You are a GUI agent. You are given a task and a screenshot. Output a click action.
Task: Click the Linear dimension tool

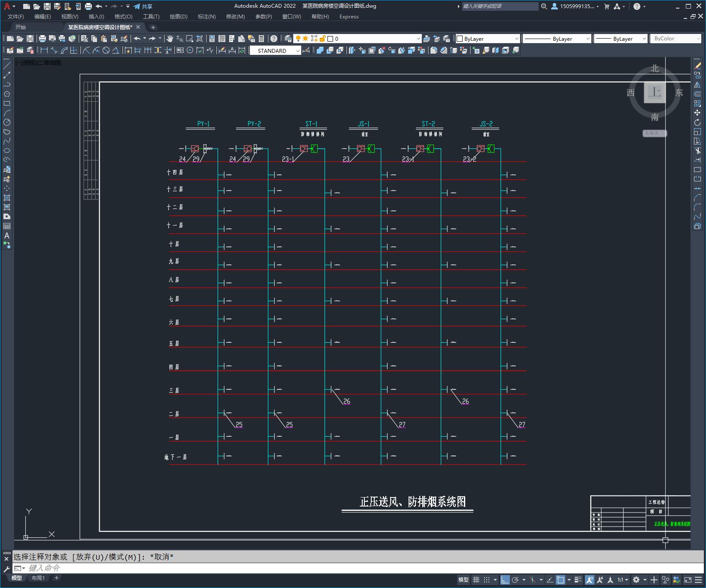[44, 50]
